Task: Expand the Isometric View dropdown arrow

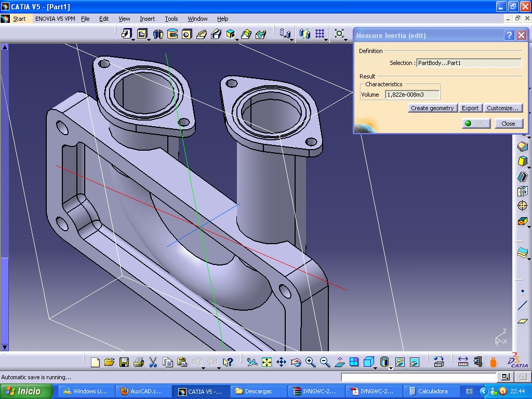Action: coord(375,368)
